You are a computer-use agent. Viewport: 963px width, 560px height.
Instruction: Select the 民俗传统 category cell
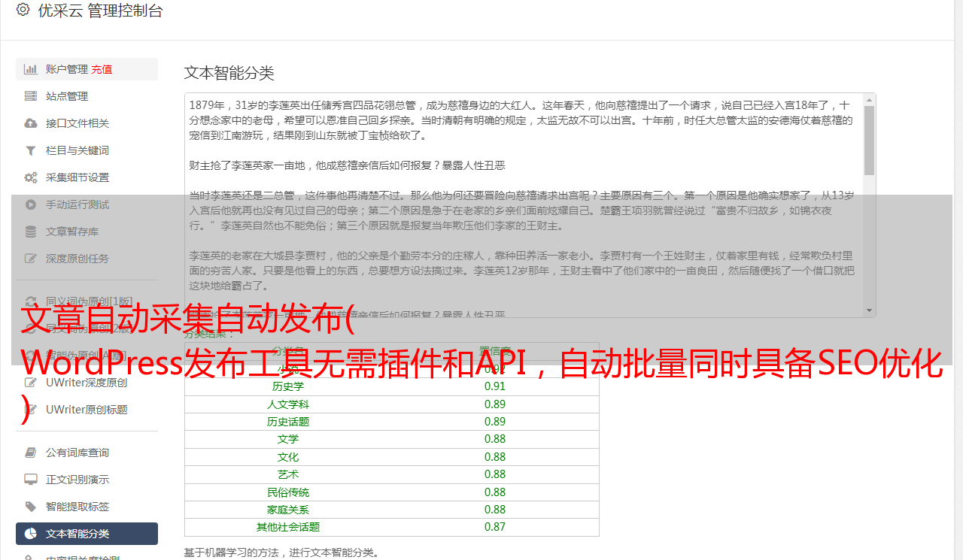288,492
